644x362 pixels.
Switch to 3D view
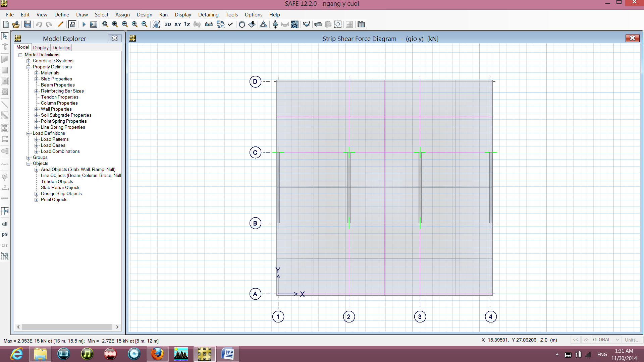pos(168,24)
